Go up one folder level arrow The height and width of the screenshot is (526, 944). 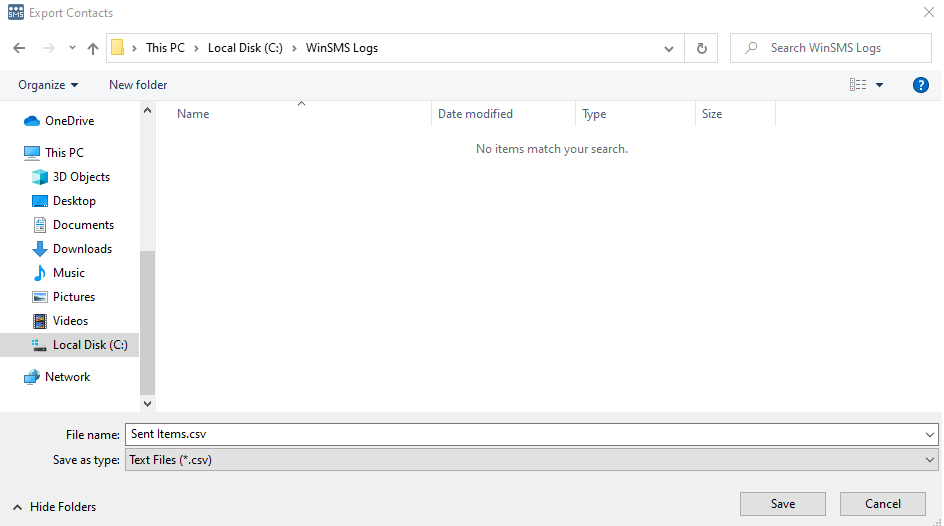click(x=93, y=48)
